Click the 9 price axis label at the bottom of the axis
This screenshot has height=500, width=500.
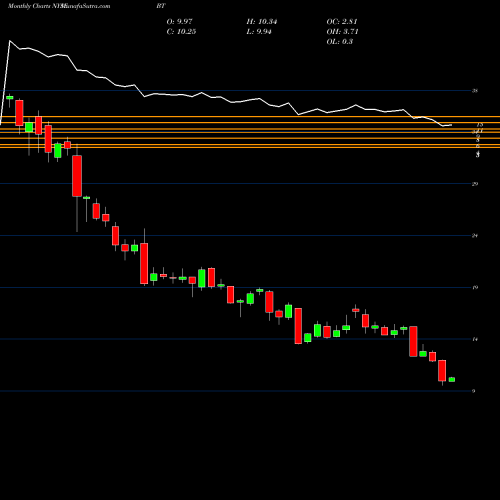(474, 391)
